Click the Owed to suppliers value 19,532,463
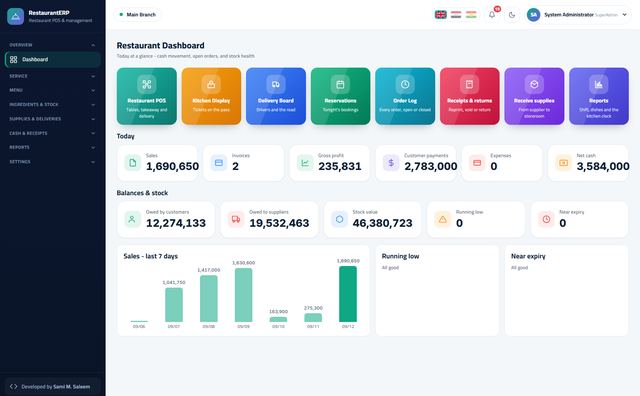Image resolution: width=640 pixels, height=396 pixels. pyautogui.click(x=279, y=223)
